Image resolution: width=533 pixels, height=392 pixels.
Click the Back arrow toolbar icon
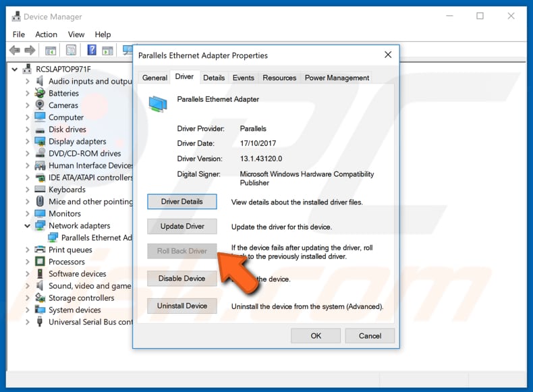click(15, 51)
